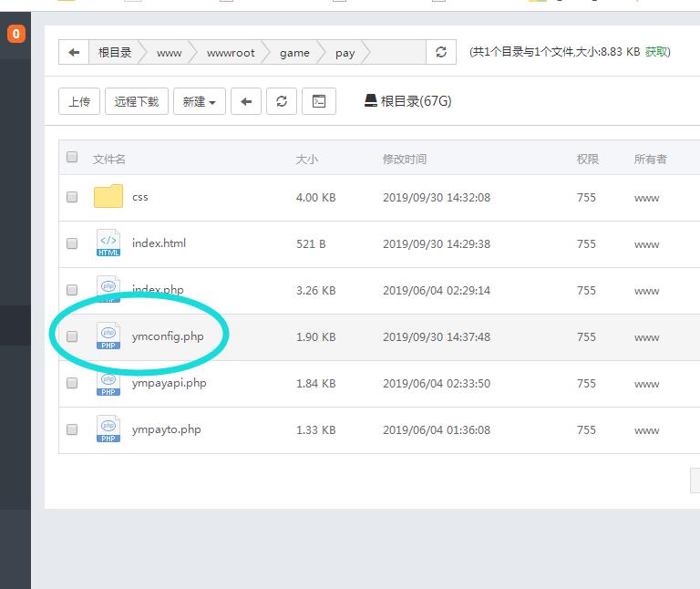Click the index.html file icon
This screenshot has width=700, height=589.
point(108,243)
